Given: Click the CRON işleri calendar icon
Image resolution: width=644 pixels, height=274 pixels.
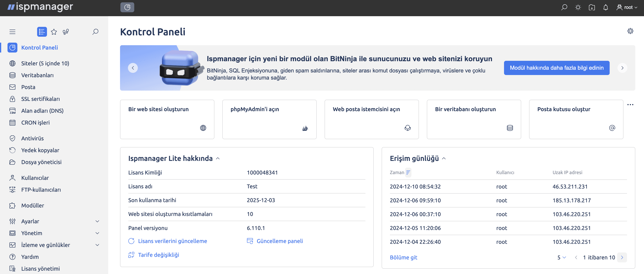Looking at the screenshot, I should [x=12, y=123].
